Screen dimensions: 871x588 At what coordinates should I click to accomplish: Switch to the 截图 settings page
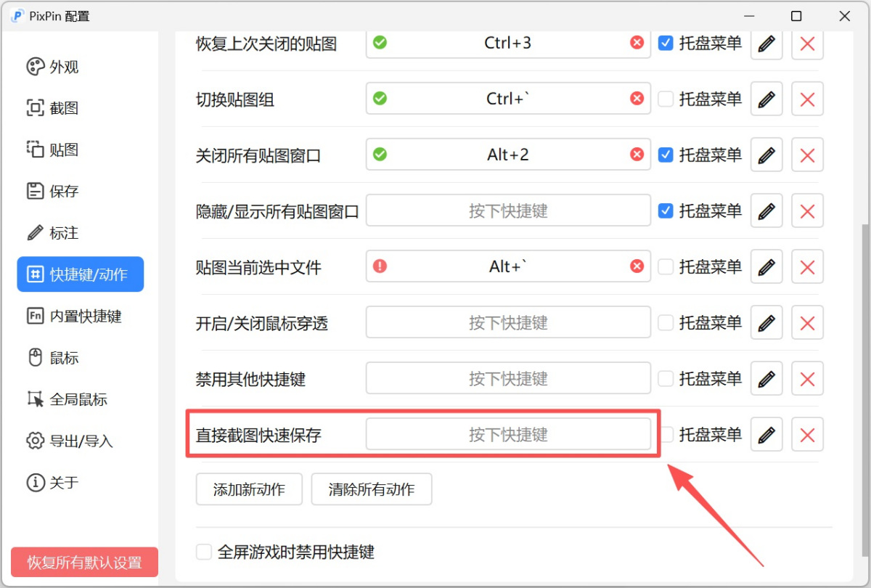(64, 108)
